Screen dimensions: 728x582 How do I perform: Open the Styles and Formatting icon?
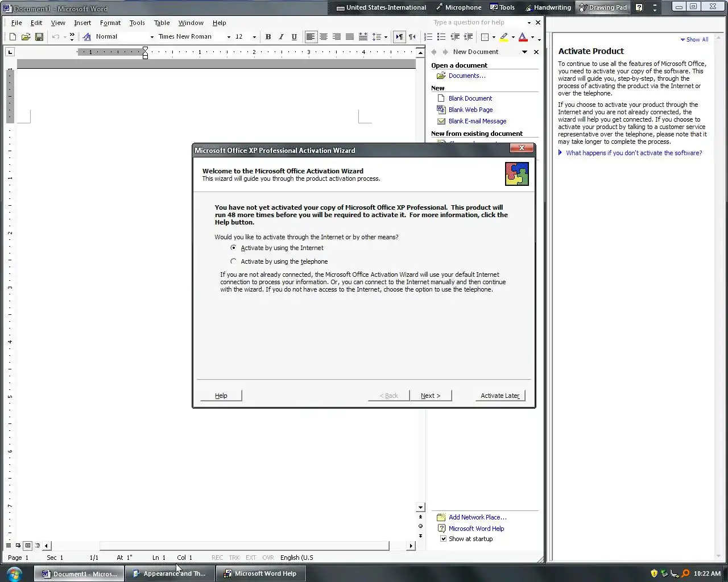87,37
